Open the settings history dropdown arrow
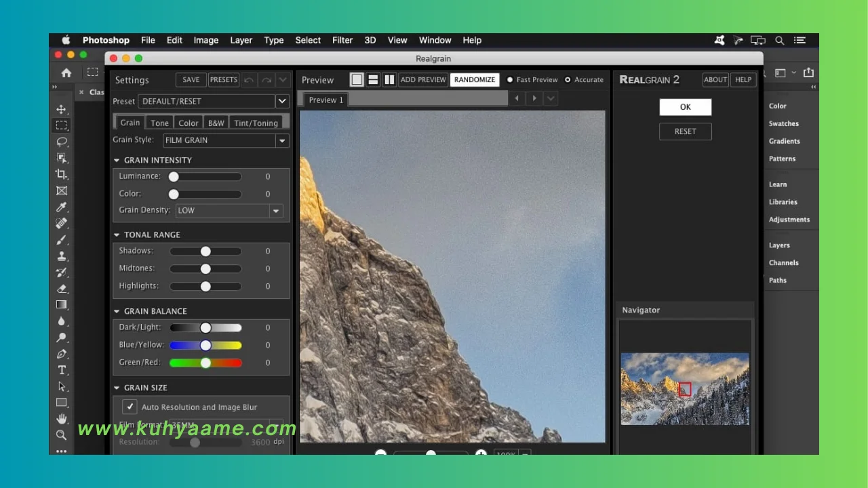 pyautogui.click(x=283, y=80)
